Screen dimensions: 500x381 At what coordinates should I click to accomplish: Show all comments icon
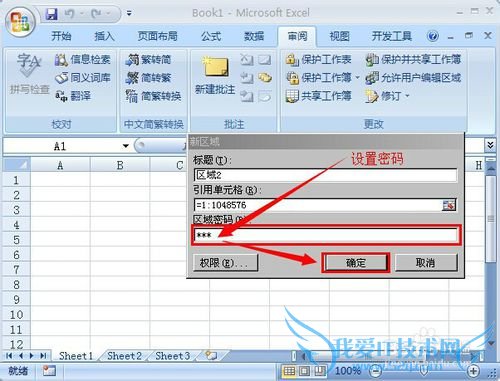point(265,78)
